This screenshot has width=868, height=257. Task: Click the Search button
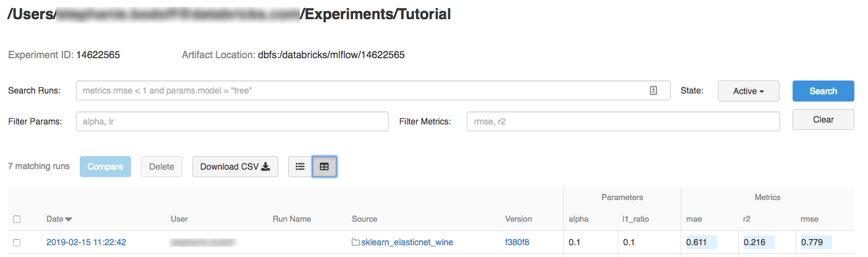pos(823,91)
